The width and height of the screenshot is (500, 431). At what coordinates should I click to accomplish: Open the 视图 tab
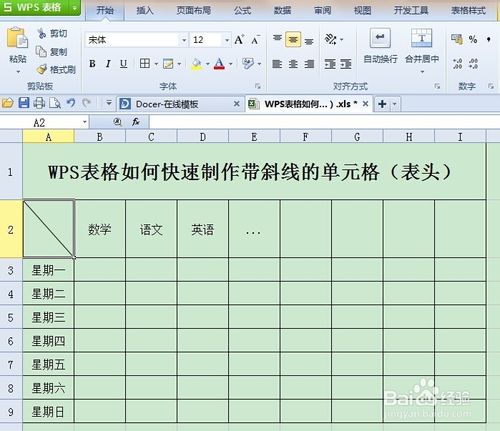362,10
